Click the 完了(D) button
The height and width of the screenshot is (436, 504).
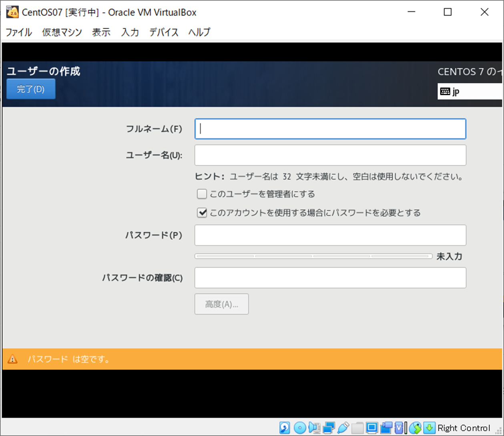(x=31, y=89)
